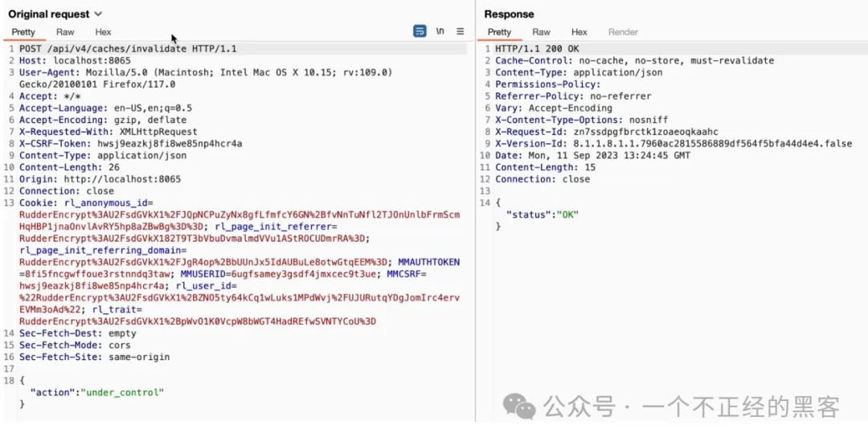Click request Connection: close line
This screenshot has width=868, height=442.
(67, 190)
